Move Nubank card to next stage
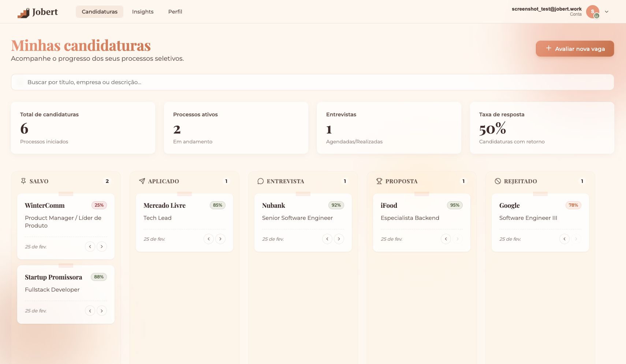626x364 pixels. click(x=339, y=239)
